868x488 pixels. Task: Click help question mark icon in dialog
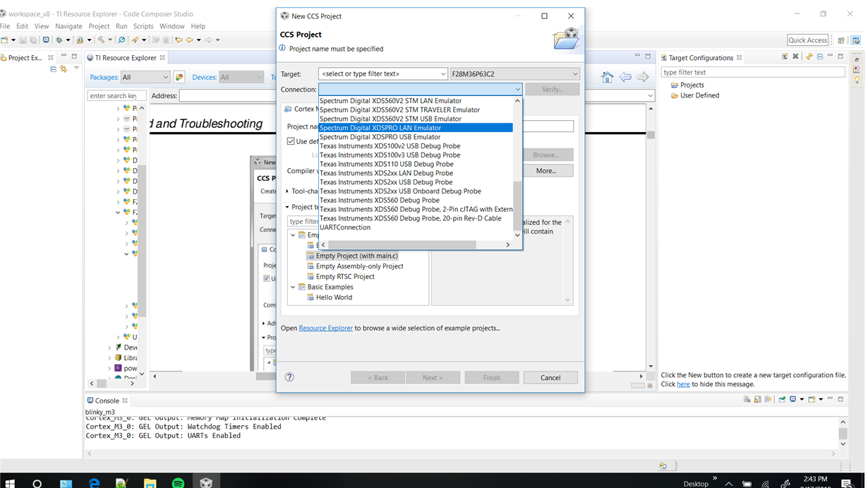[x=289, y=377]
